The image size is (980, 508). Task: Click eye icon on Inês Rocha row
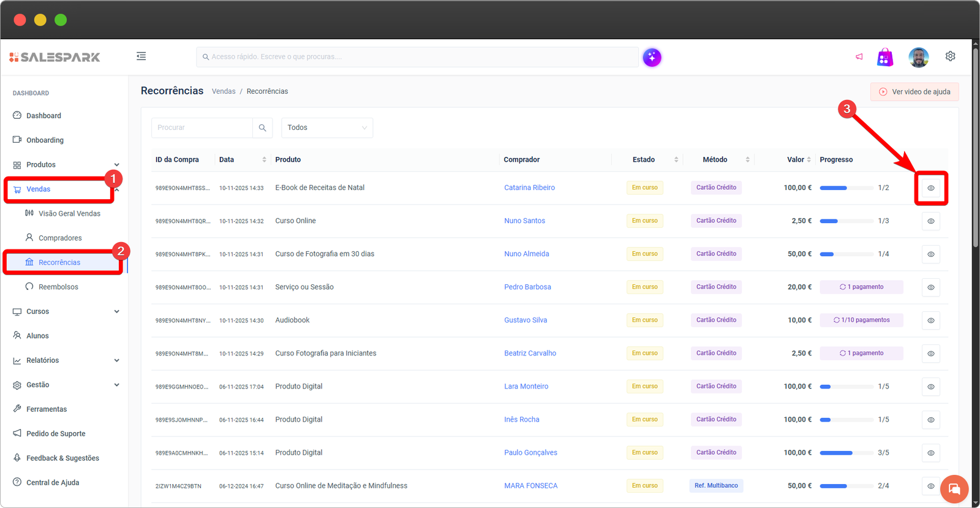tap(930, 420)
